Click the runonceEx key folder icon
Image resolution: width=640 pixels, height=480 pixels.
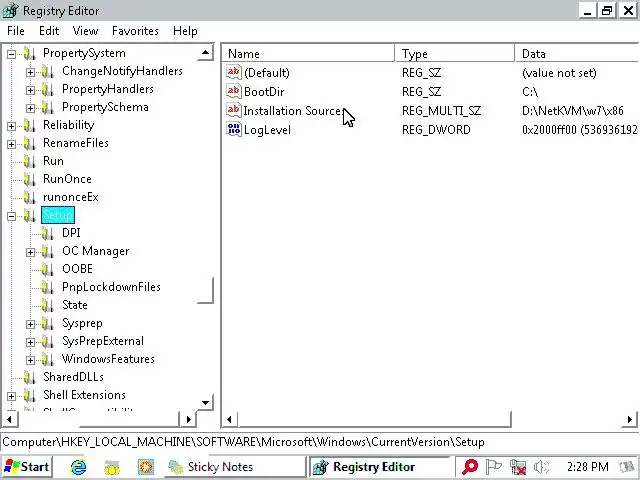(29, 198)
